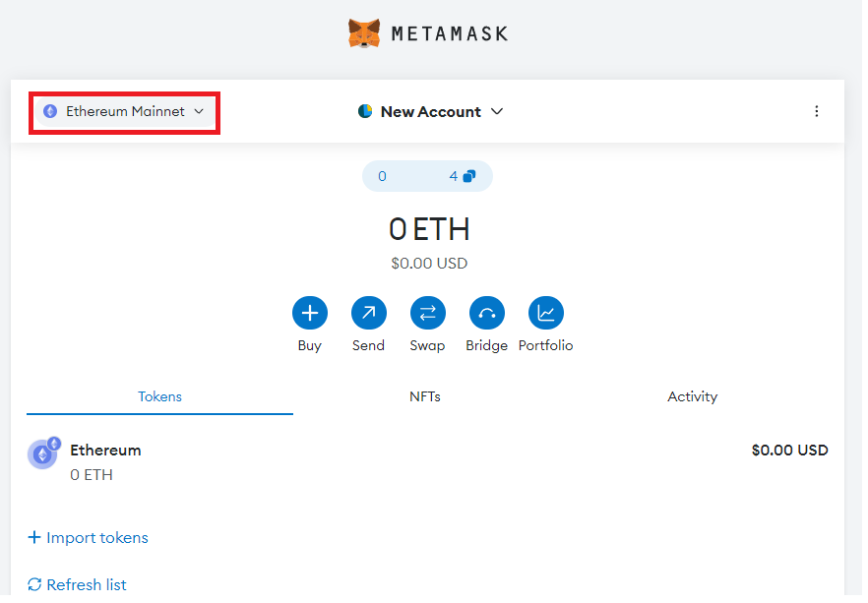Image resolution: width=868 pixels, height=603 pixels.
Task: Open the Ethereum Mainnet network selector
Action: coord(124,112)
